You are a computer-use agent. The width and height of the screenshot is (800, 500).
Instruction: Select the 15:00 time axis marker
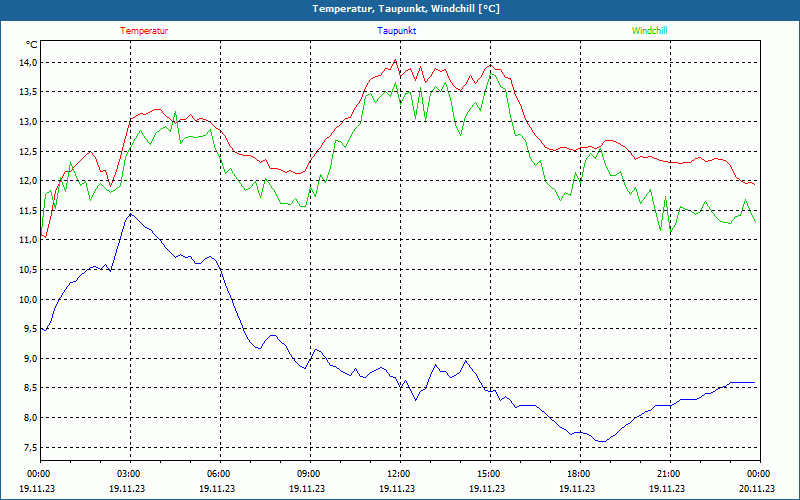point(489,474)
